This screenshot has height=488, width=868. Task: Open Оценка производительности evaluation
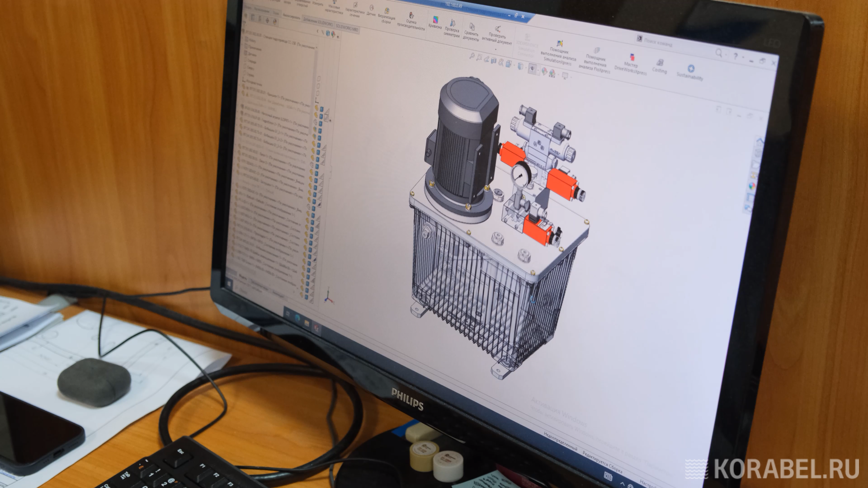411,20
